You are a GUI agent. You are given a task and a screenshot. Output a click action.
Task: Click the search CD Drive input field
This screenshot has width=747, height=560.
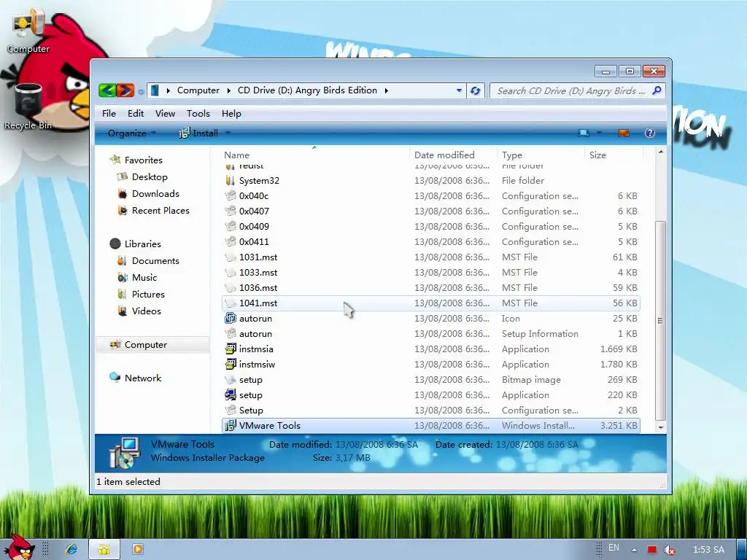point(570,90)
